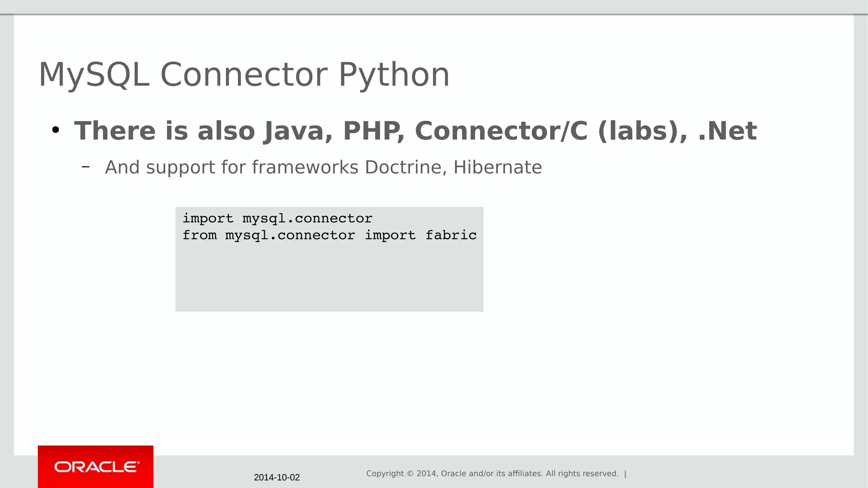Click the code line 'from mysql.connector import fabric'
Viewport: 868px width, 488px height.
330,235
